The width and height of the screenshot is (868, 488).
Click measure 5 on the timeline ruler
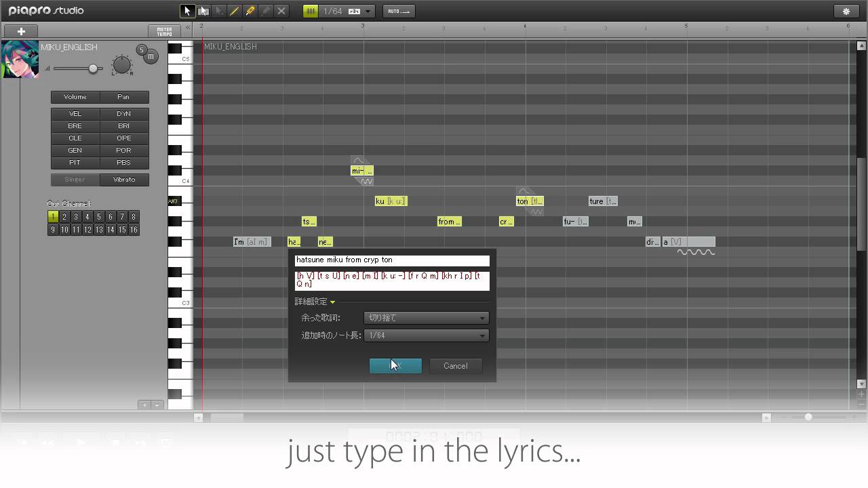tap(686, 26)
